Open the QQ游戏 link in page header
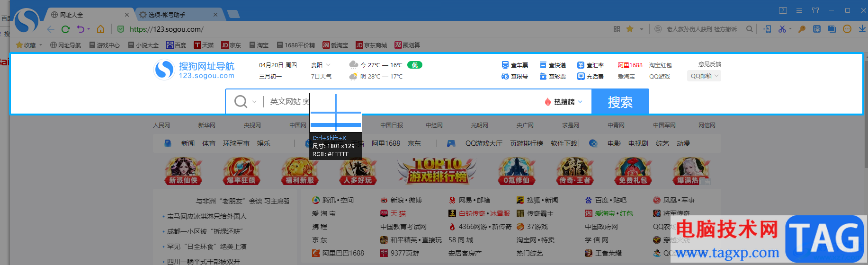Image resolution: width=868 pixels, height=265 pixels. (x=660, y=76)
